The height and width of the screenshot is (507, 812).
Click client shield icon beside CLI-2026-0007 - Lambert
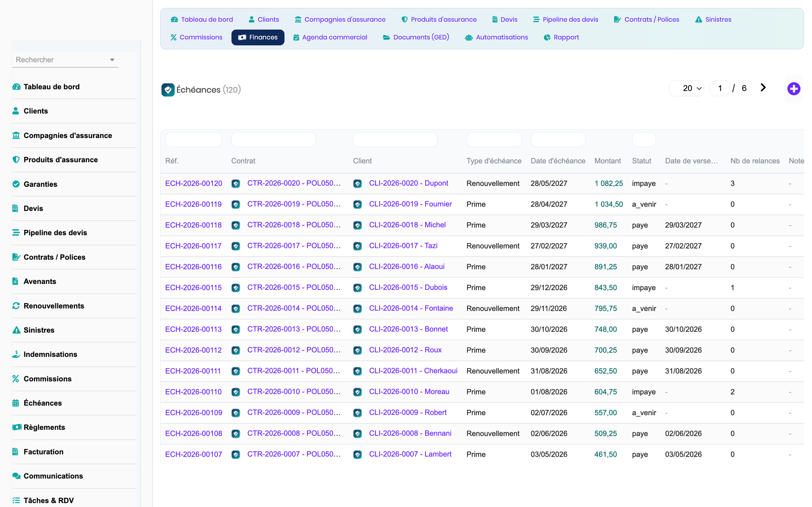click(x=358, y=454)
